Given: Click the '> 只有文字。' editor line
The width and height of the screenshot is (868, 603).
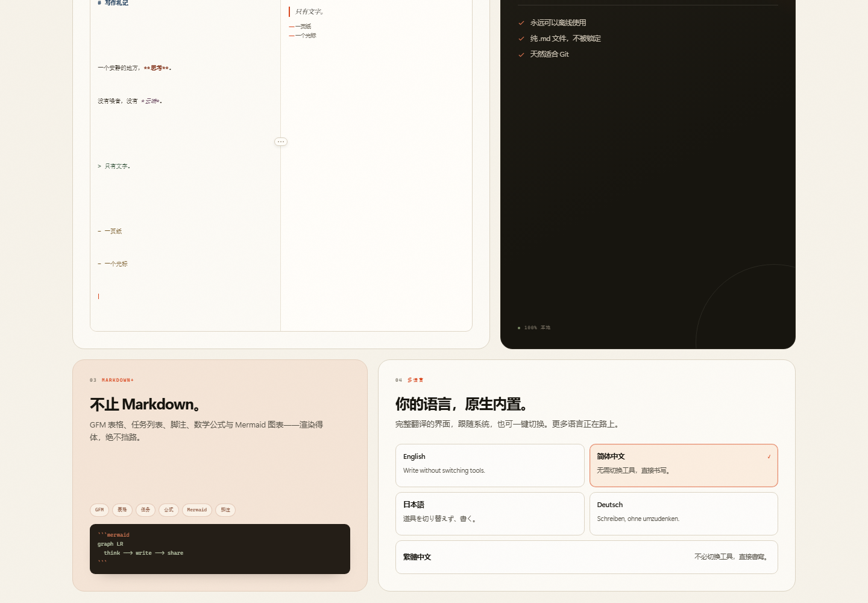Looking at the screenshot, I should (114, 166).
